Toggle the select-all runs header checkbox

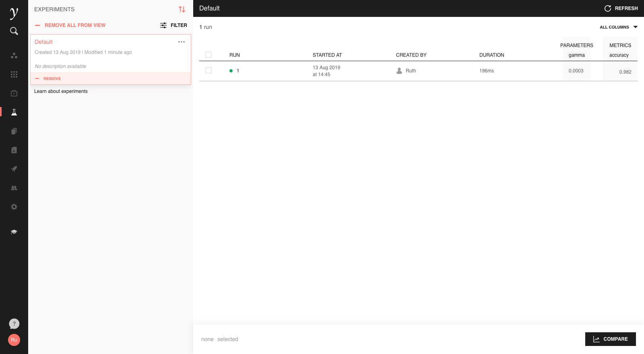pos(208,55)
